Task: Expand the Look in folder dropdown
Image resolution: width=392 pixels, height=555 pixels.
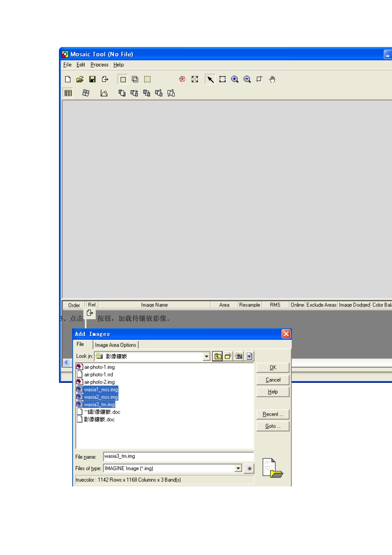Action: (x=207, y=356)
